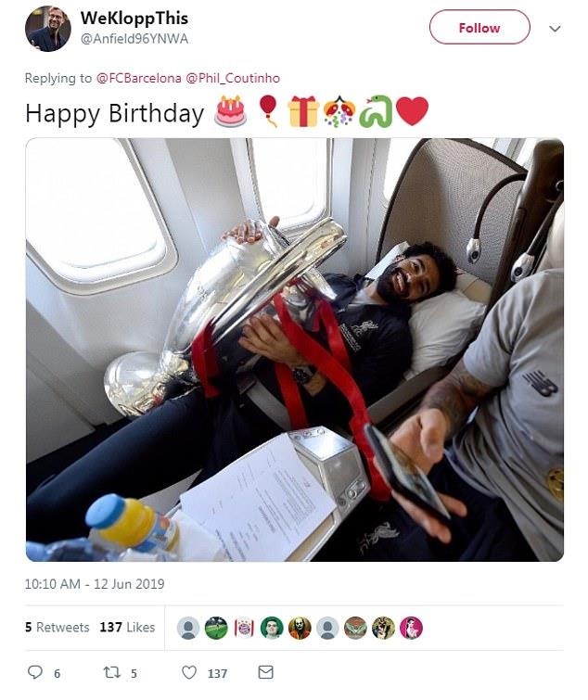Viewport: 588px width, 700px height.
Task: View the 5 Retweets list
Action: point(58,628)
